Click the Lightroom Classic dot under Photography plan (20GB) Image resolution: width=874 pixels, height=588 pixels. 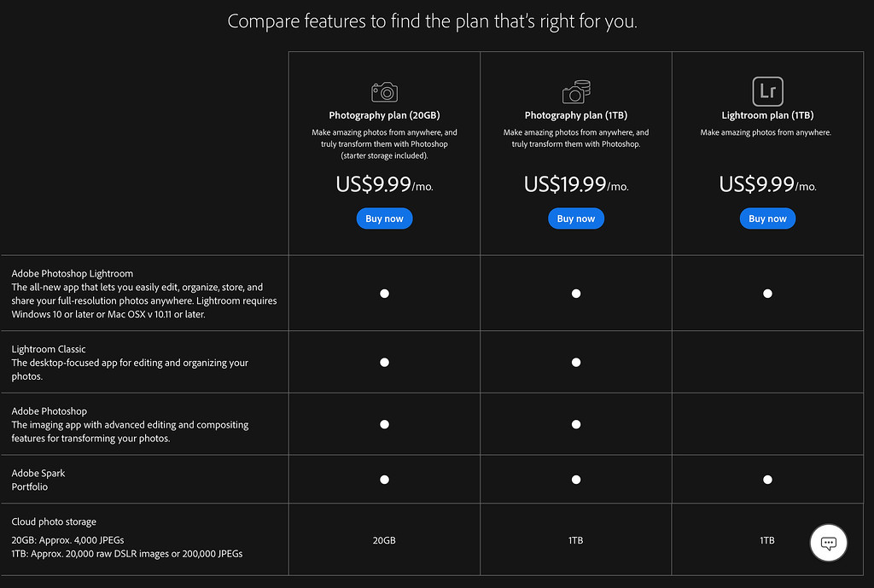[384, 363]
